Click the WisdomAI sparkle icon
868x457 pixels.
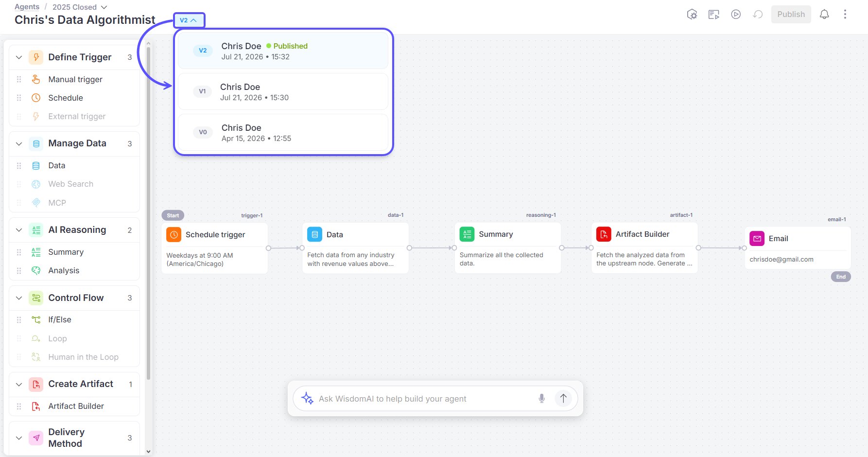coord(307,399)
